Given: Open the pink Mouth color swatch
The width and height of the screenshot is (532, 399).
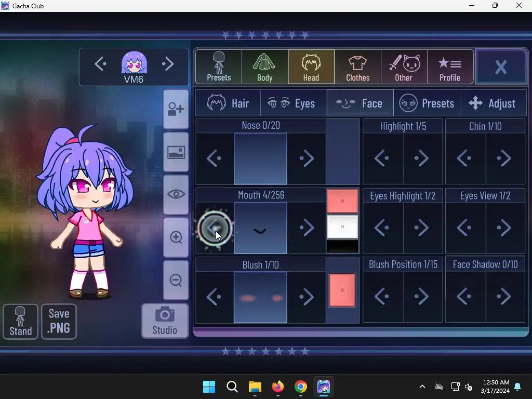Looking at the screenshot, I should pyautogui.click(x=342, y=201).
